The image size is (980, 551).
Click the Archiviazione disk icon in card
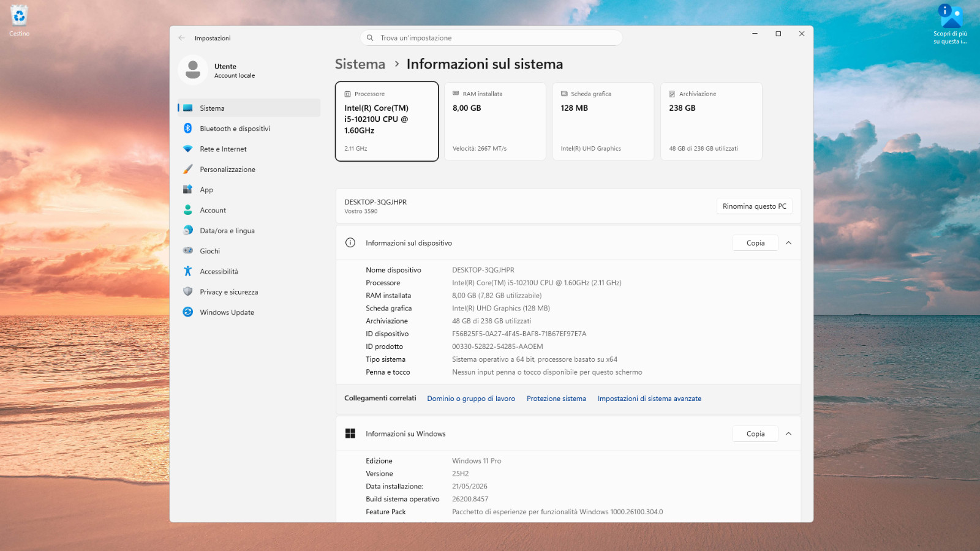coord(672,94)
